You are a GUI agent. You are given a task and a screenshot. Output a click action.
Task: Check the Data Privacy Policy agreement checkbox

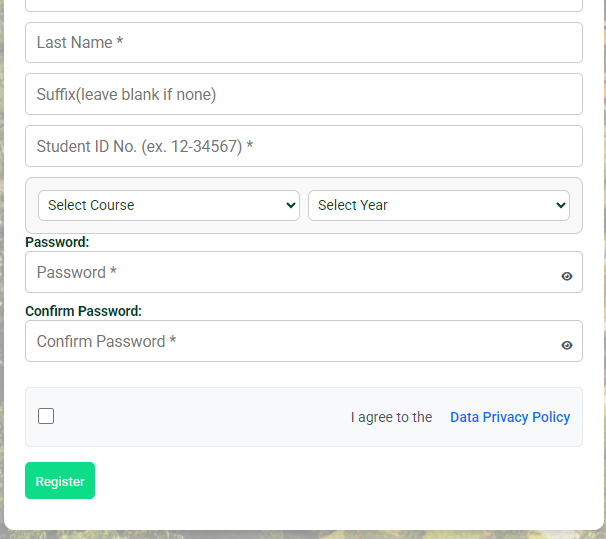[x=46, y=416]
